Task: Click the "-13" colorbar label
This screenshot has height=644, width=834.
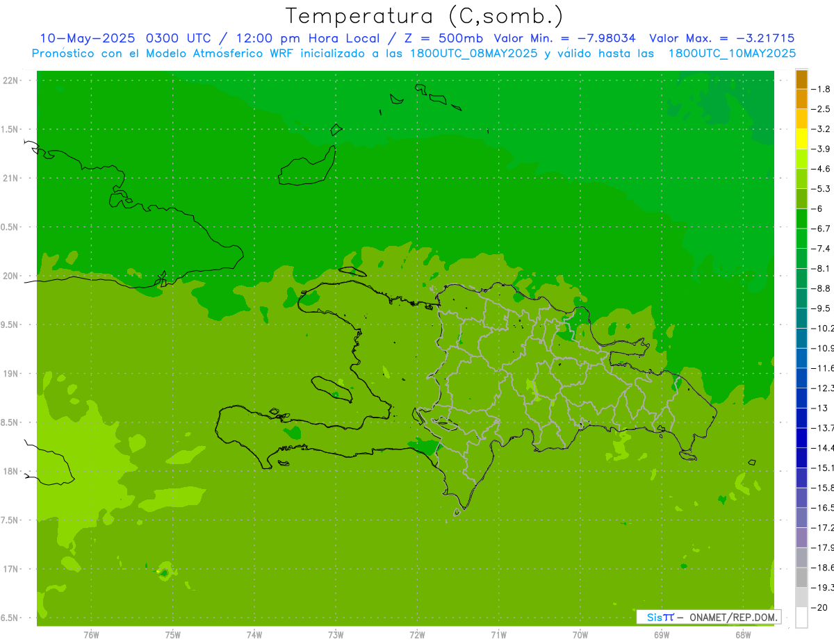Action: click(820, 408)
